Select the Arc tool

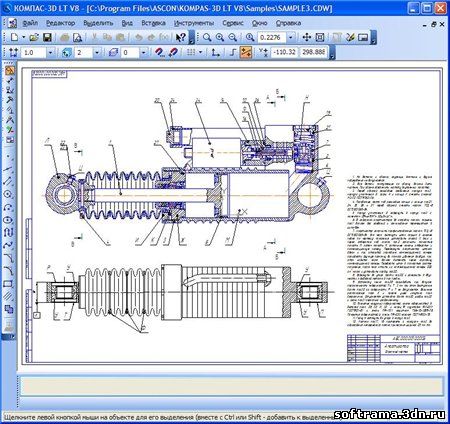(9, 207)
